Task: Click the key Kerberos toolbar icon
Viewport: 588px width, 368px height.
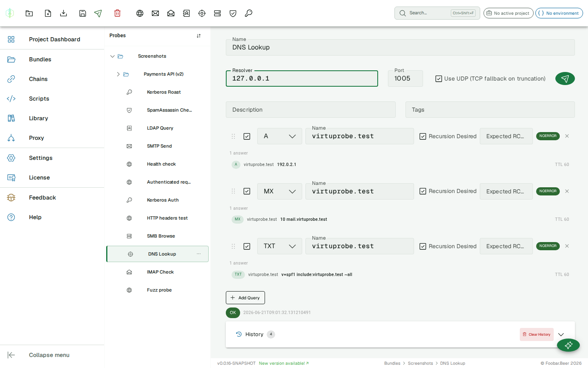Action: pos(248,13)
